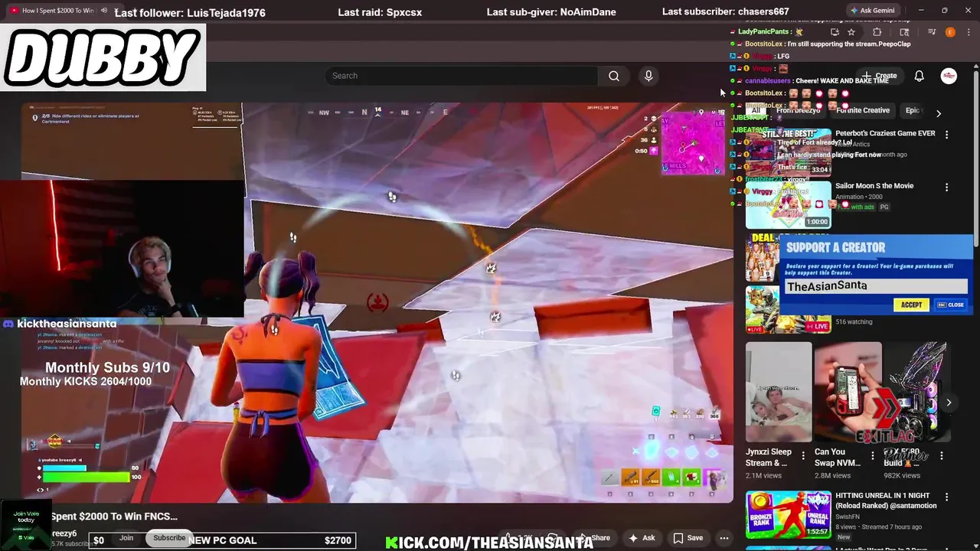Open more actions ellipsis below video
The image size is (980, 551).
(724, 538)
